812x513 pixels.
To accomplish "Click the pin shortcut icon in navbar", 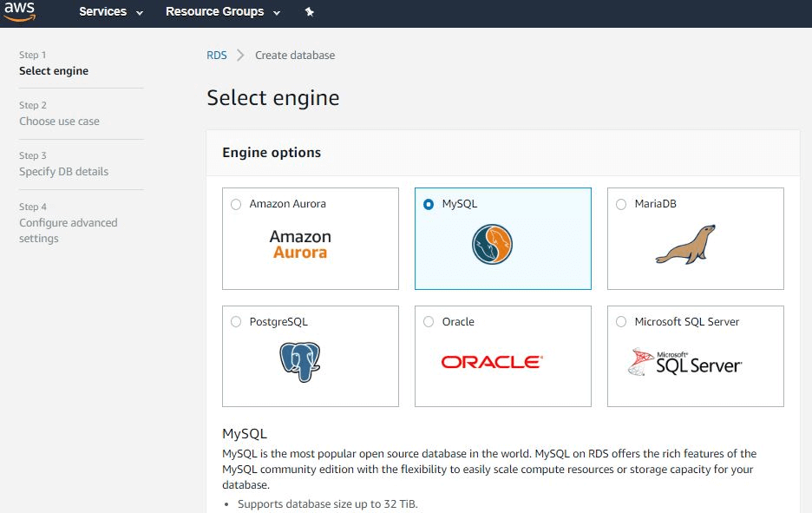I will pos(309,11).
